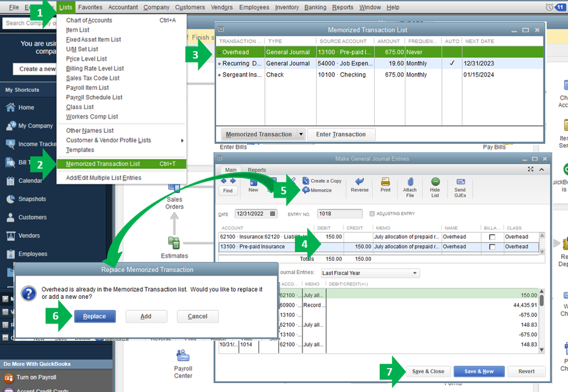The width and height of the screenshot is (568, 392).
Task: Click the Search Company field
Action: point(30,23)
